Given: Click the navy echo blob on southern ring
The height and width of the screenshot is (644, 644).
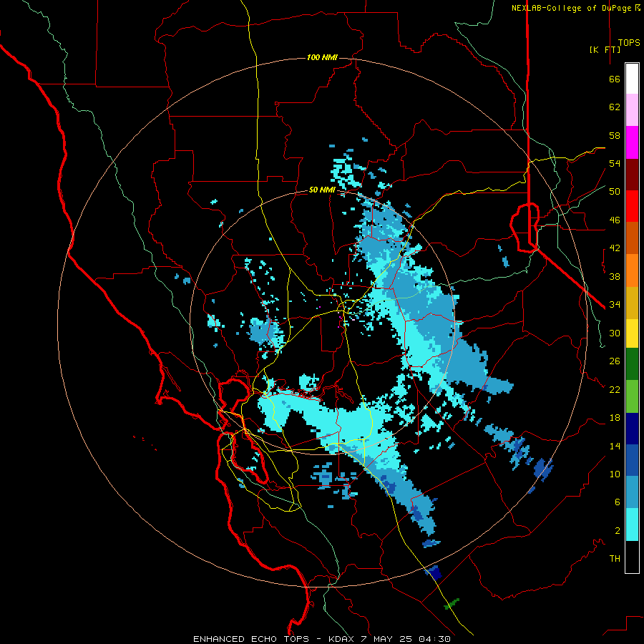Looking at the screenshot, I should [x=434, y=572].
